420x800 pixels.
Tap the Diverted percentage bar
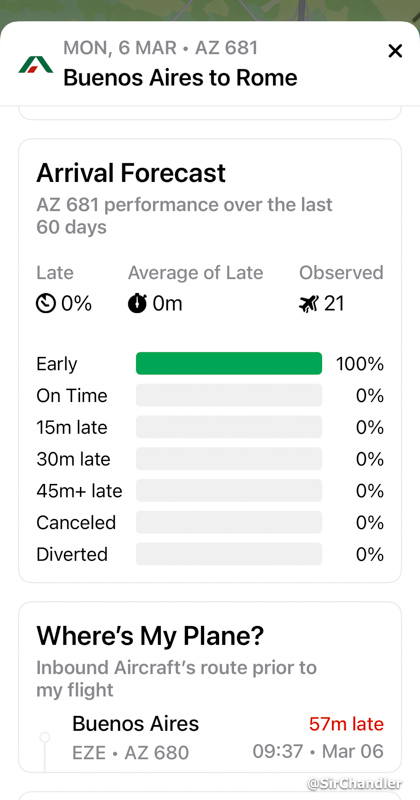coord(229,554)
